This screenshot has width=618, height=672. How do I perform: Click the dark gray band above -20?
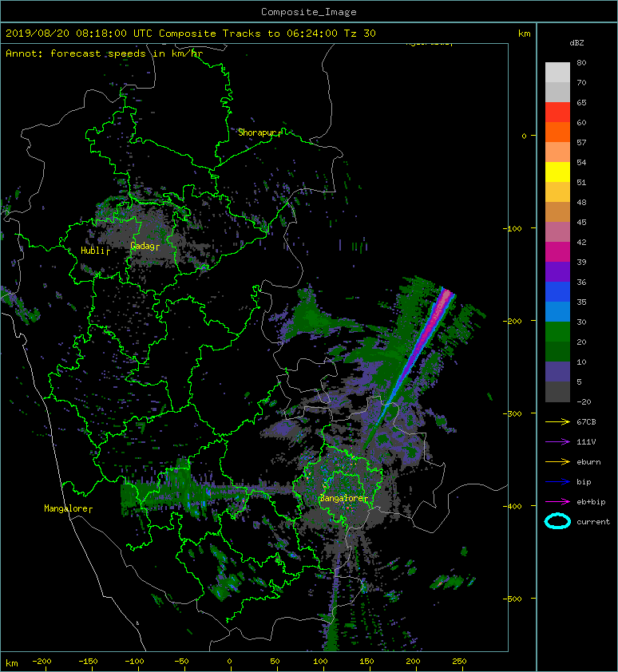pyautogui.click(x=557, y=392)
